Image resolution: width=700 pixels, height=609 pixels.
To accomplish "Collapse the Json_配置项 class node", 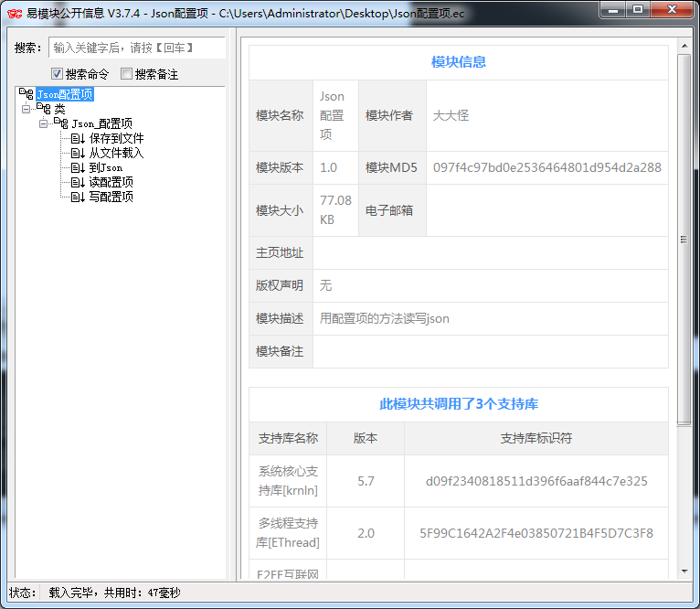I will pos(43,123).
